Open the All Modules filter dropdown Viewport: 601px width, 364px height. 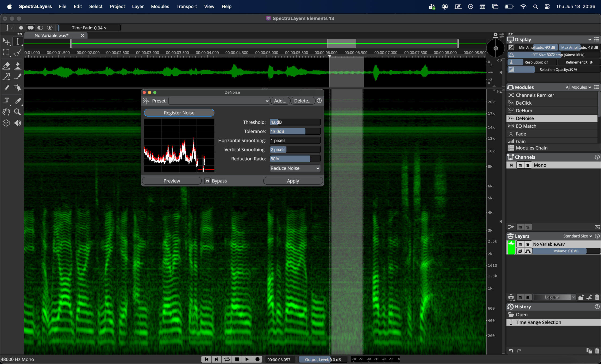click(578, 87)
